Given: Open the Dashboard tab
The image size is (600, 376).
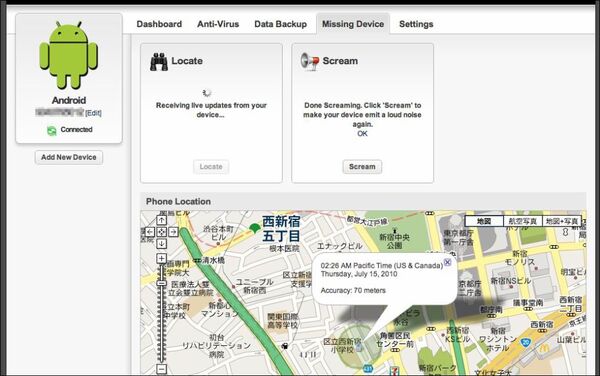Looking at the screenshot, I should click(x=159, y=24).
